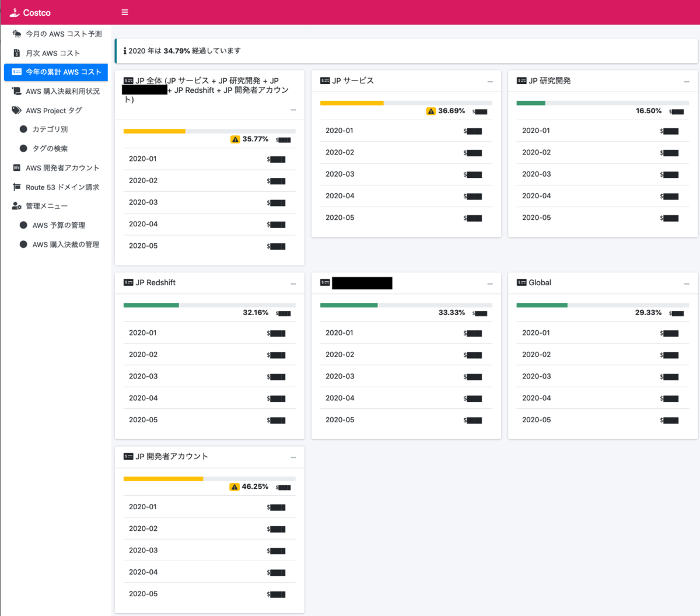Toggle the hamburger sidebar menu icon
This screenshot has height=616, width=700.
click(124, 12)
